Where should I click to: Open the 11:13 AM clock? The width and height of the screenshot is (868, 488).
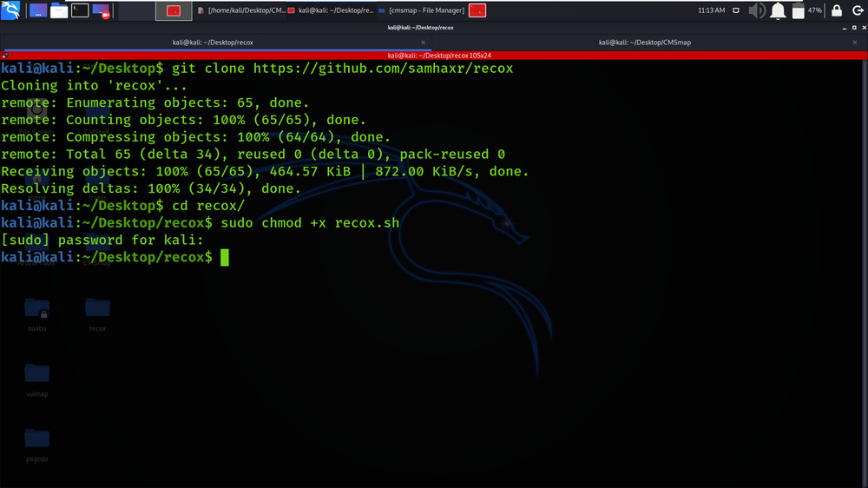712,10
